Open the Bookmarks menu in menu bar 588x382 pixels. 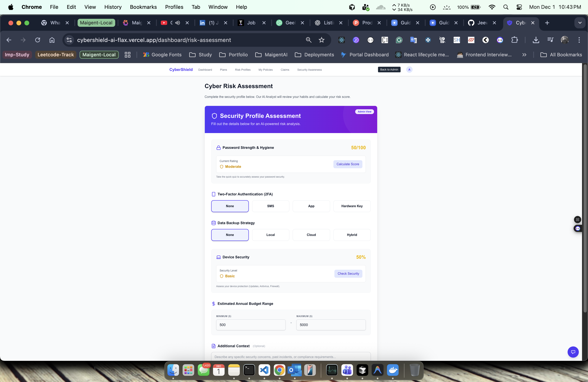coord(143,7)
